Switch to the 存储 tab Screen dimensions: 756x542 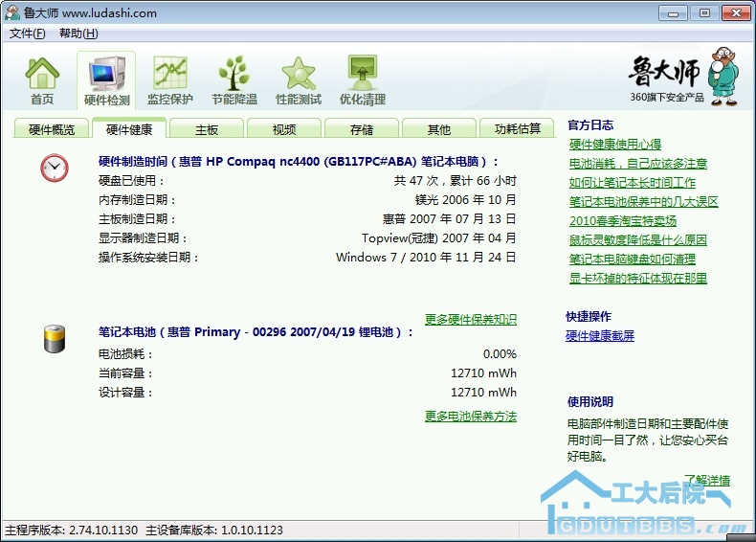click(x=362, y=129)
